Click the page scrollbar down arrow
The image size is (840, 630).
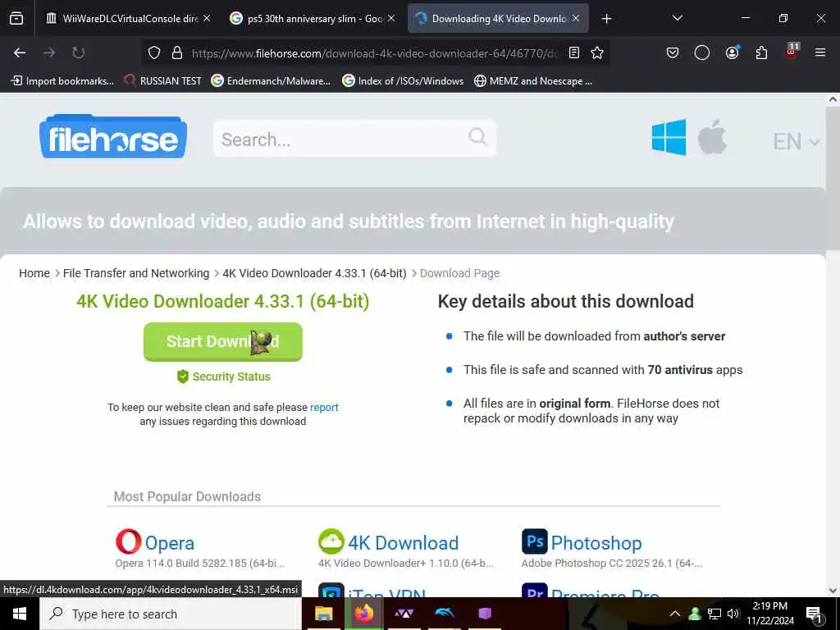tap(833, 591)
